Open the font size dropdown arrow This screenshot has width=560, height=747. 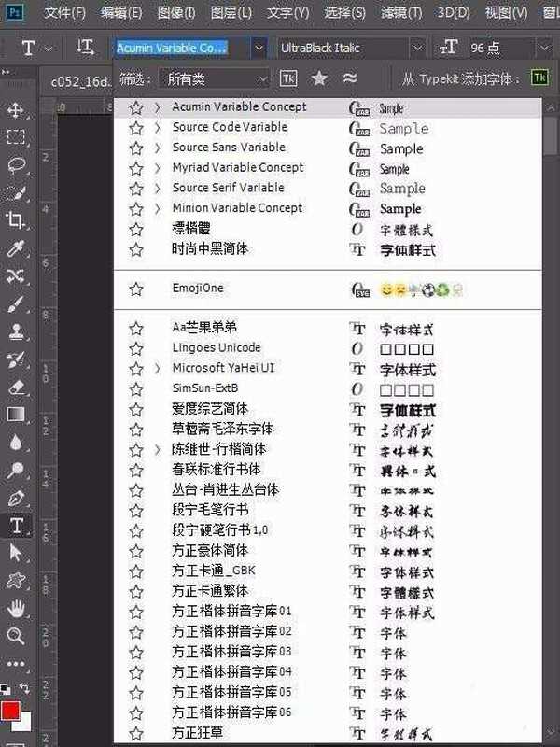pyautogui.click(x=544, y=48)
